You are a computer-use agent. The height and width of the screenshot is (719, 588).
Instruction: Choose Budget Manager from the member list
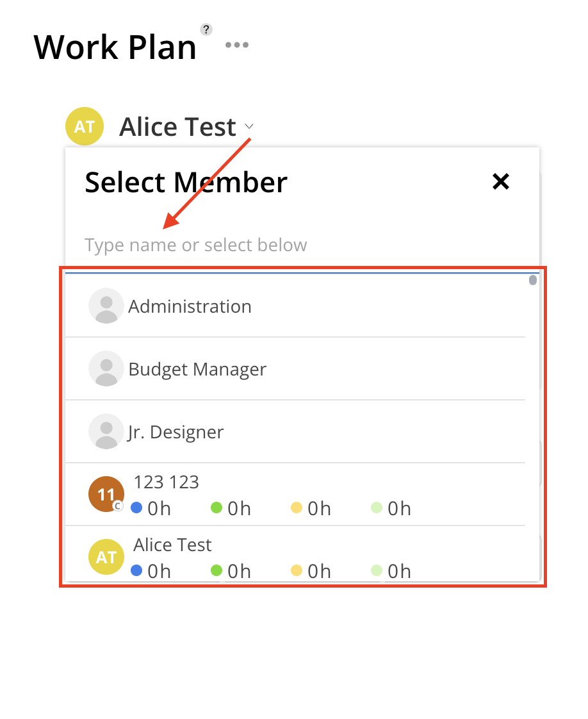click(x=197, y=369)
